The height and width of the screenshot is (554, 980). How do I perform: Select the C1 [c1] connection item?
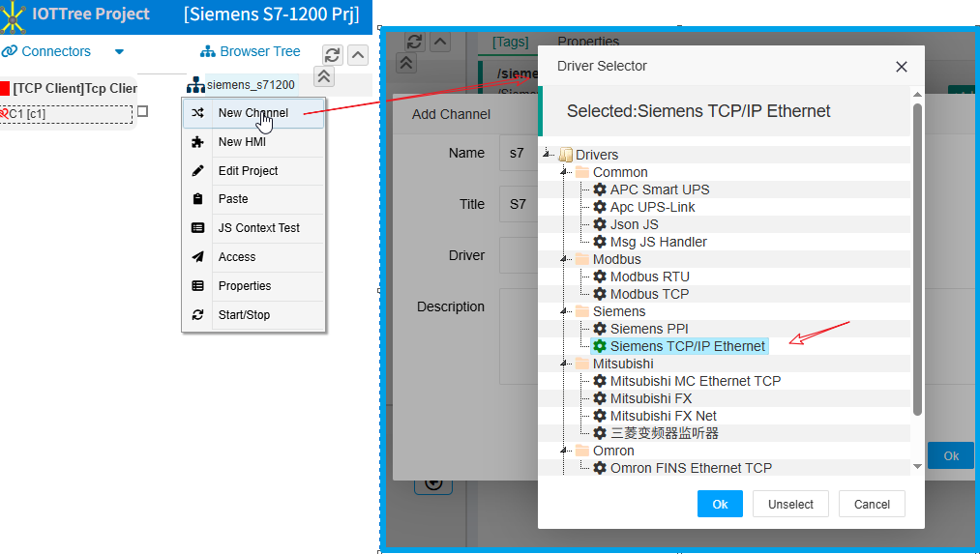[x=66, y=114]
